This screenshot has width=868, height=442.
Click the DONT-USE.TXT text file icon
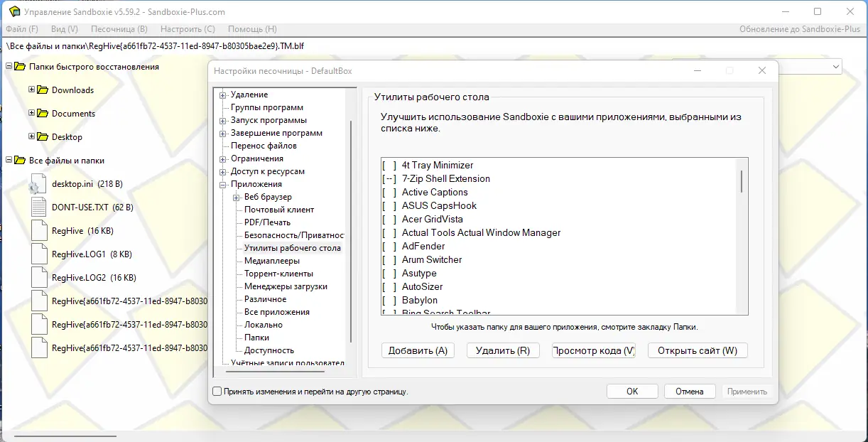39,207
